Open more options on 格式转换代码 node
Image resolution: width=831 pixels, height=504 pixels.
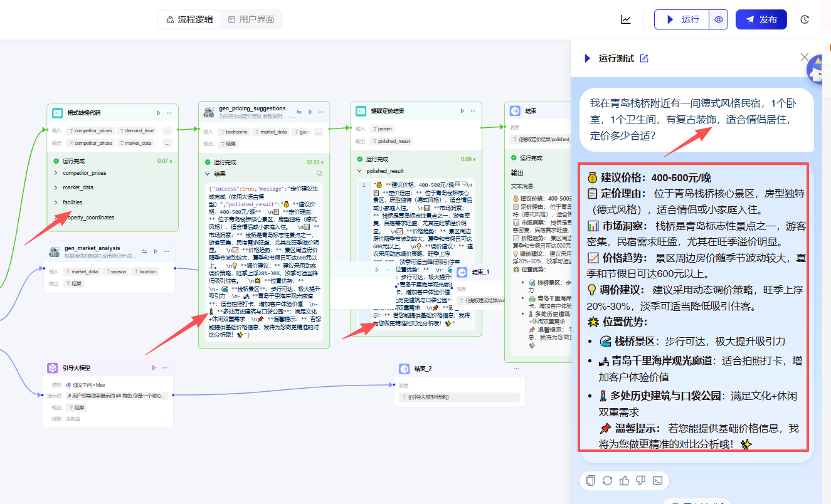[170, 113]
